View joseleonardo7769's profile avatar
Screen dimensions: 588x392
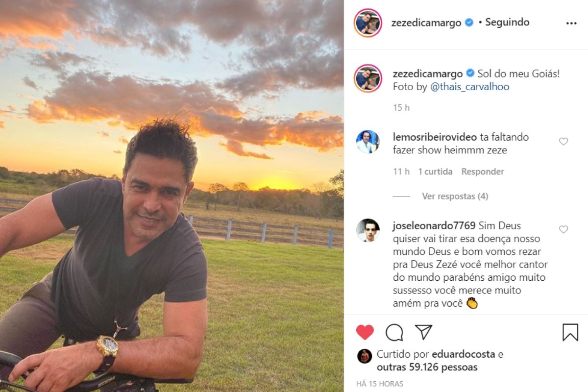coord(367,230)
